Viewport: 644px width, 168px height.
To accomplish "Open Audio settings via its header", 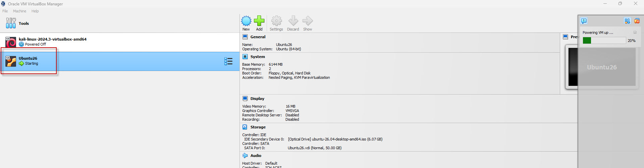I will pyautogui.click(x=256, y=156).
